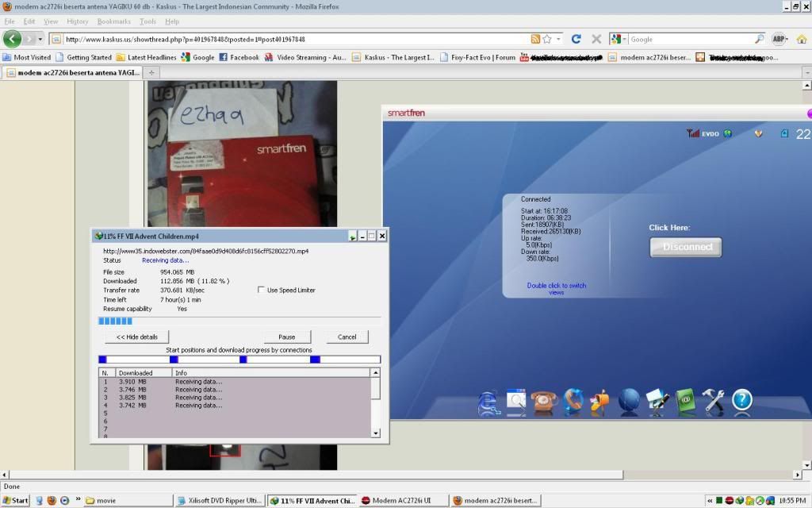
Task: Select connection row 1 with 3.910 MB
Action: click(x=235, y=382)
